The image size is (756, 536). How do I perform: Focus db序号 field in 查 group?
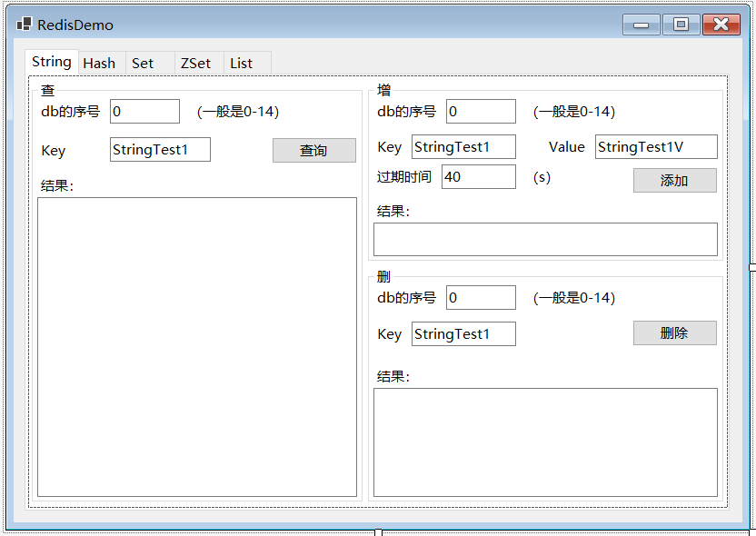point(144,112)
